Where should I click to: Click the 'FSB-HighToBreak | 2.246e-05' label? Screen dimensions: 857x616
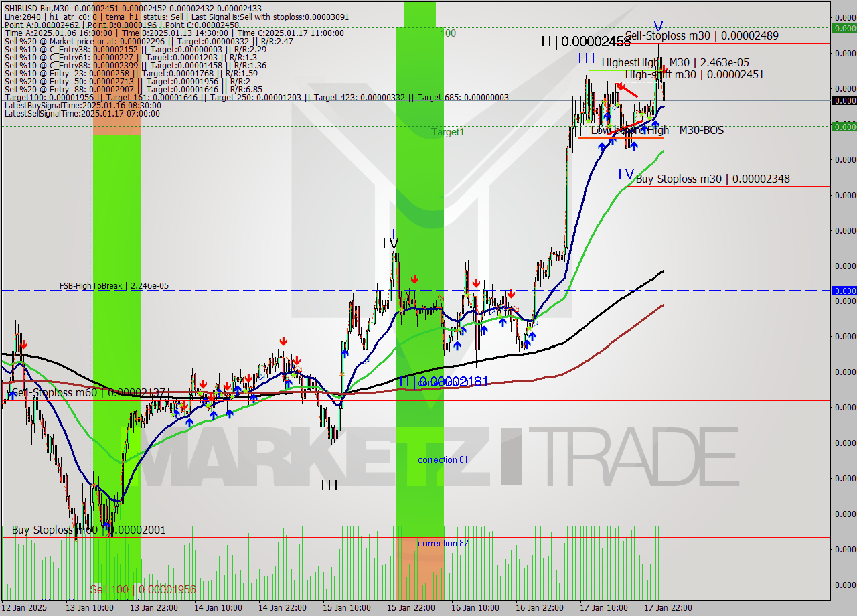(x=114, y=286)
